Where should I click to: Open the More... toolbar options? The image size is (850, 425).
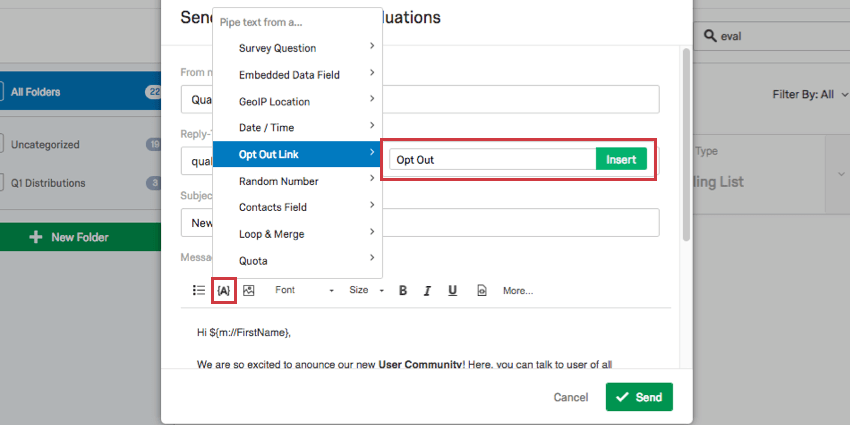[x=518, y=291]
